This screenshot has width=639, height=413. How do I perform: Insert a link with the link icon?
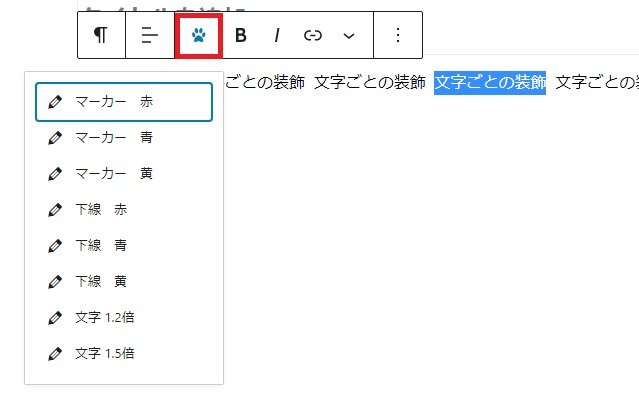(313, 35)
